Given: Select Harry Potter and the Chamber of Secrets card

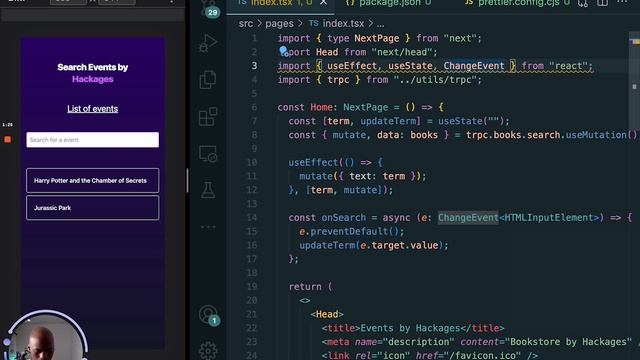Looking at the screenshot, I should click(93, 180).
